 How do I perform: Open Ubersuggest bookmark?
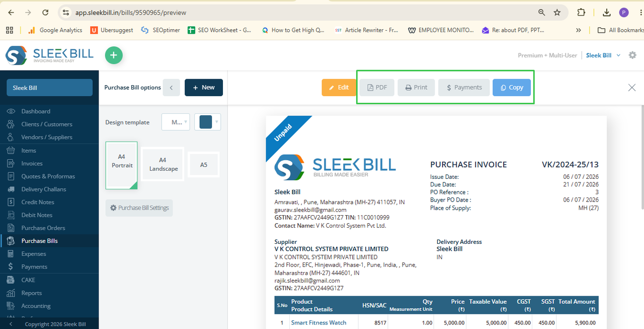pyautogui.click(x=112, y=30)
